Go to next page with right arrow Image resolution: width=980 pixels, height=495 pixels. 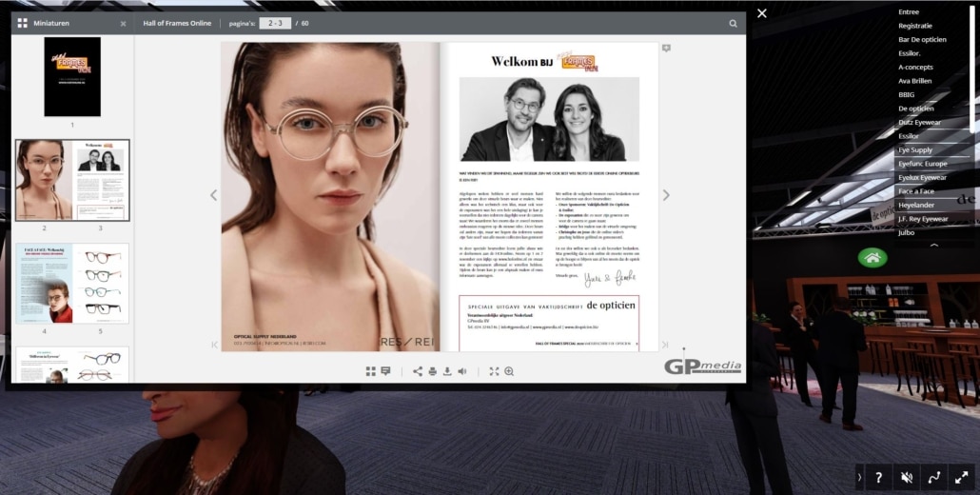click(666, 195)
